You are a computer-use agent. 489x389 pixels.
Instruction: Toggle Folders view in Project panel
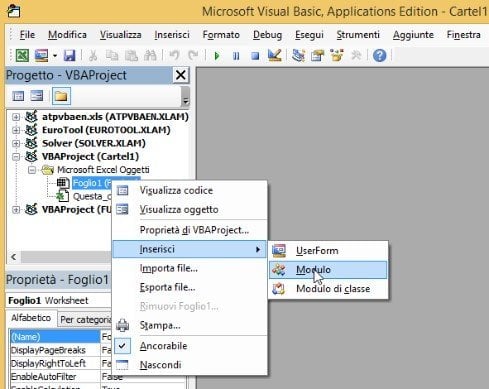click(x=61, y=96)
